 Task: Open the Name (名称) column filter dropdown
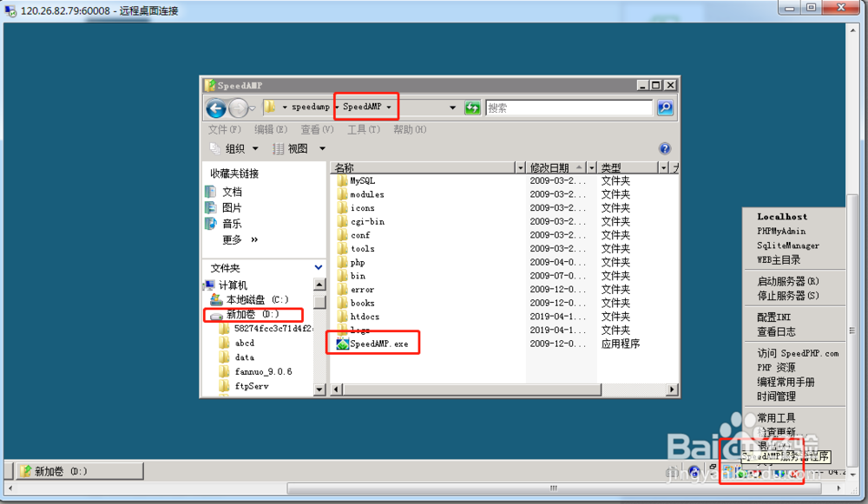[x=520, y=167]
